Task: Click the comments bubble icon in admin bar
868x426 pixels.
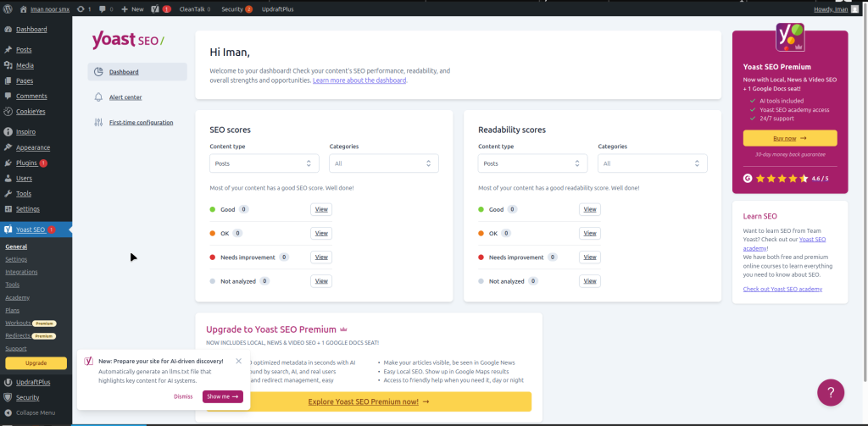Action: [102, 8]
